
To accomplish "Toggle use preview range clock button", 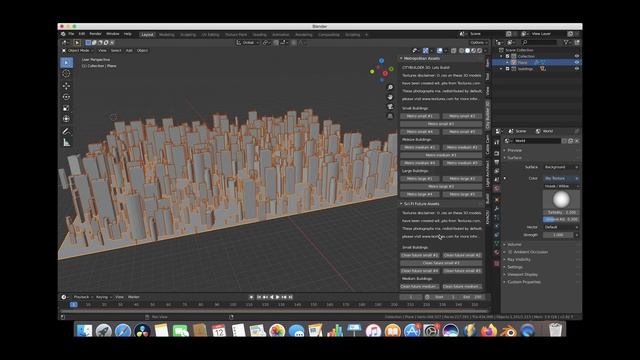I will (427, 297).
